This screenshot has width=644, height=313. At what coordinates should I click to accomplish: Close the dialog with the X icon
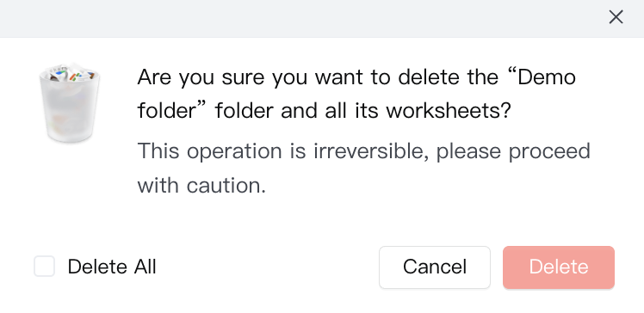pyautogui.click(x=616, y=17)
